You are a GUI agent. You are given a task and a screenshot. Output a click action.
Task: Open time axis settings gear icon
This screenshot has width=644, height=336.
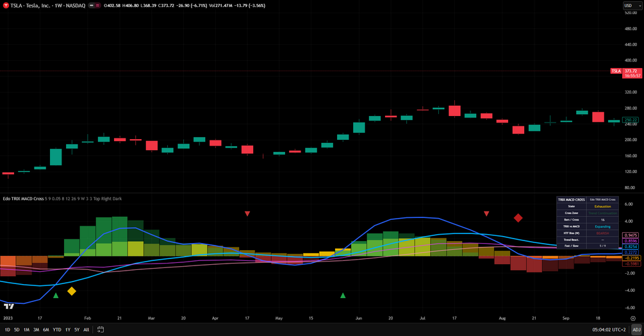[x=633, y=318]
